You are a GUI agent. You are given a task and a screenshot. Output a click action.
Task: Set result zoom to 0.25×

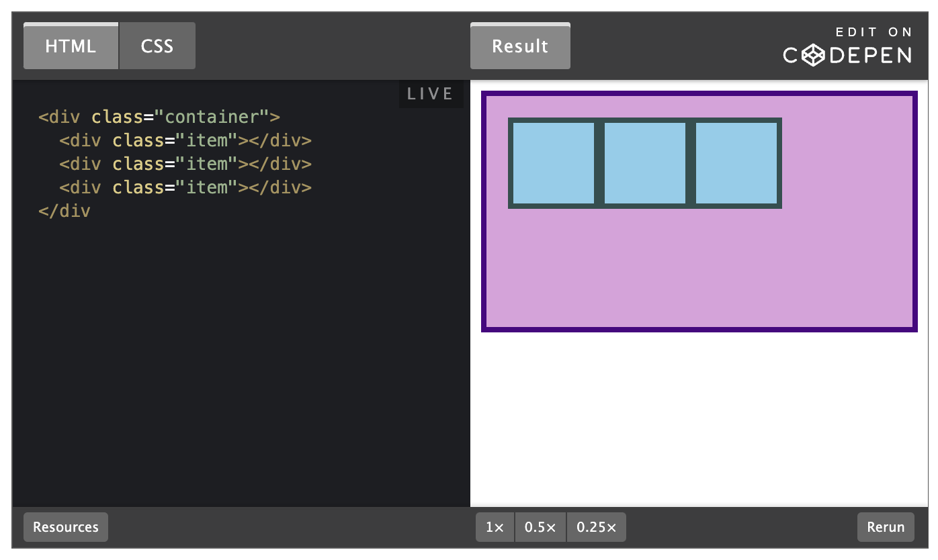click(596, 527)
